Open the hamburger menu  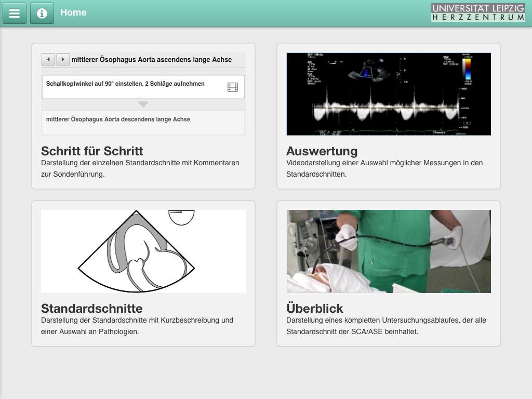pyautogui.click(x=15, y=13)
